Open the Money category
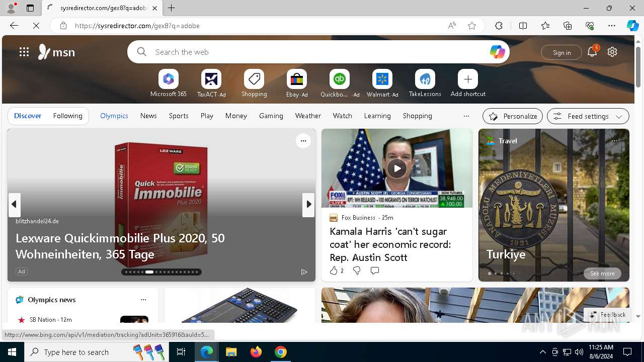Screen dimensions: 644x362 (236, 116)
